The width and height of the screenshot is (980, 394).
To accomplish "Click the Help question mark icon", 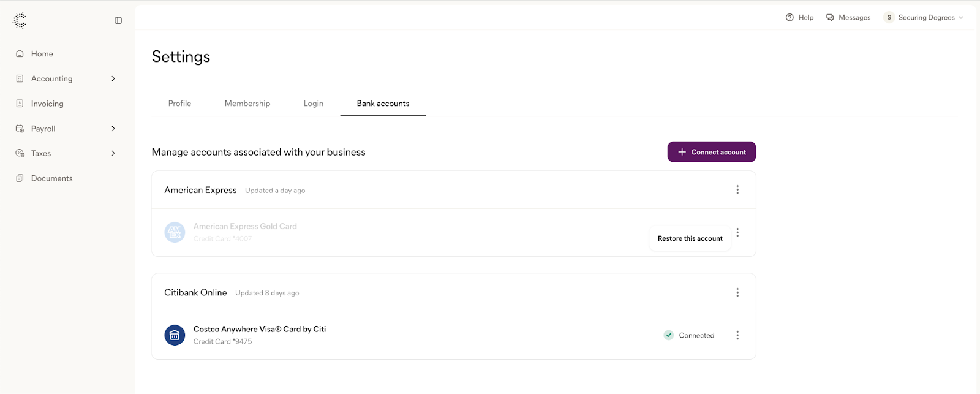I will [x=790, y=17].
